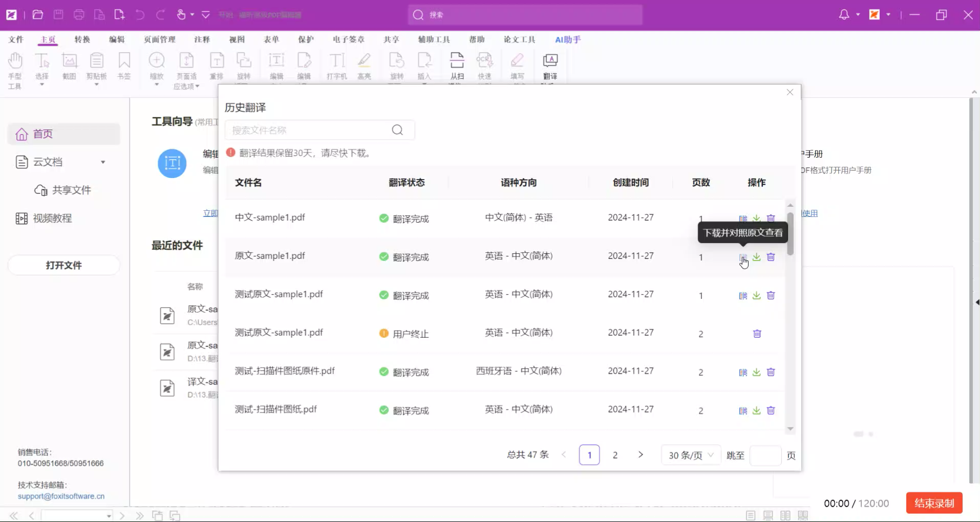This screenshot has width=980, height=522.
Task: Download the 原文-sample1.pdf translation result
Action: pos(757,257)
